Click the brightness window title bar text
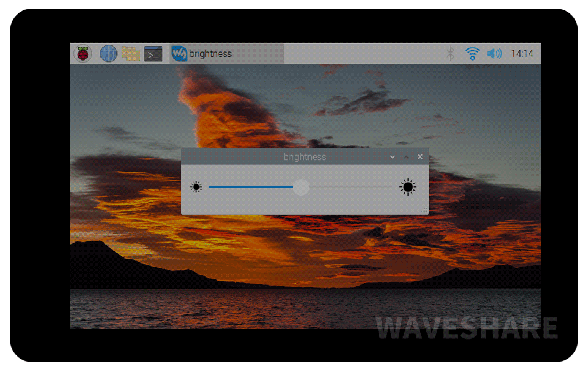The width and height of the screenshot is (588, 380). point(305,157)
